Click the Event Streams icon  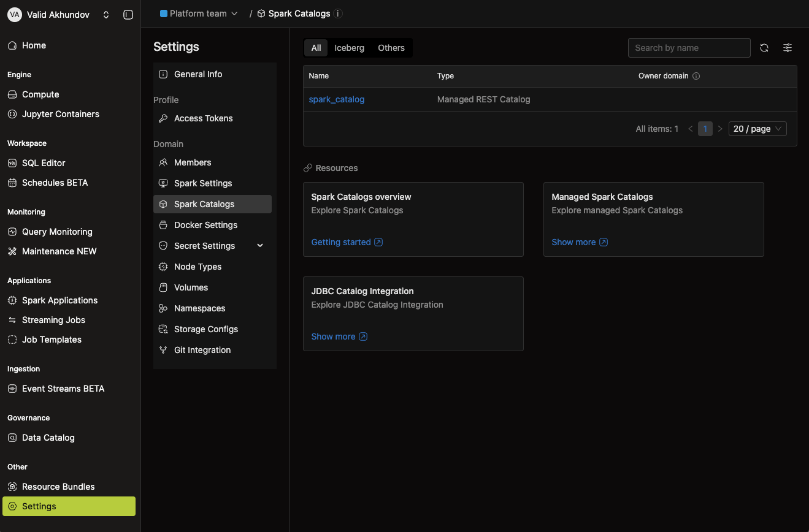coord(12,389)
